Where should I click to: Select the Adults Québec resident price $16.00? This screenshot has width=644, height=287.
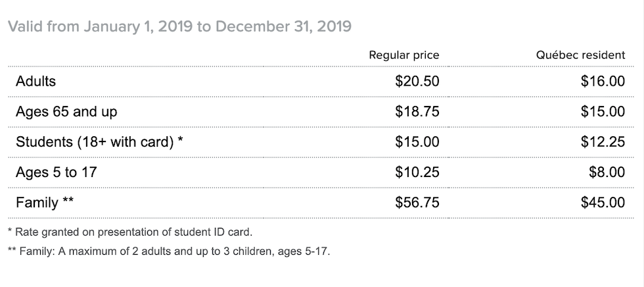(x=603, y=82)
